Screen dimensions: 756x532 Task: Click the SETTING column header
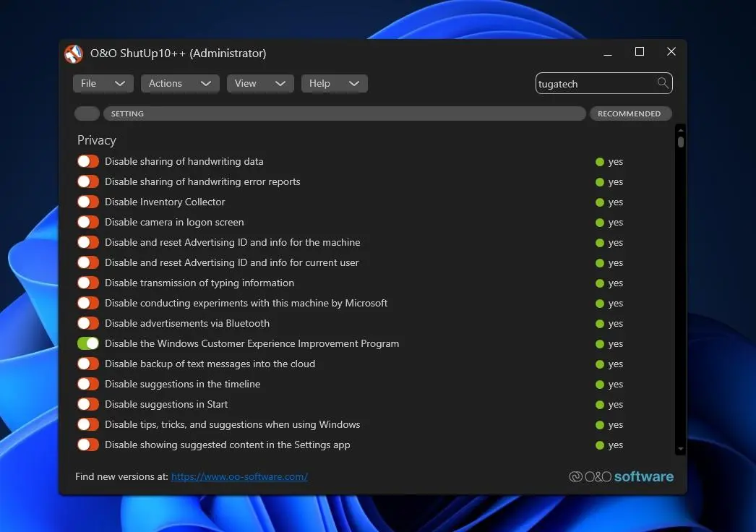tap(345, 113)
